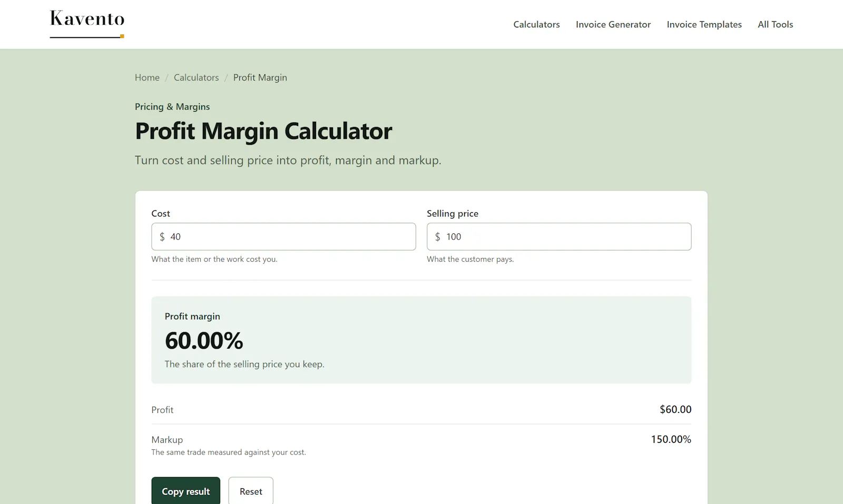Reset the calculator values
The width and height of the screenshot is (843, 504).
point(251,491)
